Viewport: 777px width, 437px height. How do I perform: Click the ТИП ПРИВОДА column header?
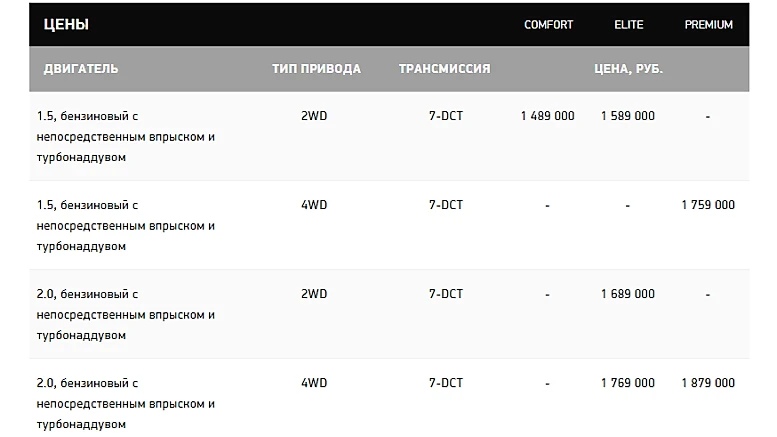316,69
